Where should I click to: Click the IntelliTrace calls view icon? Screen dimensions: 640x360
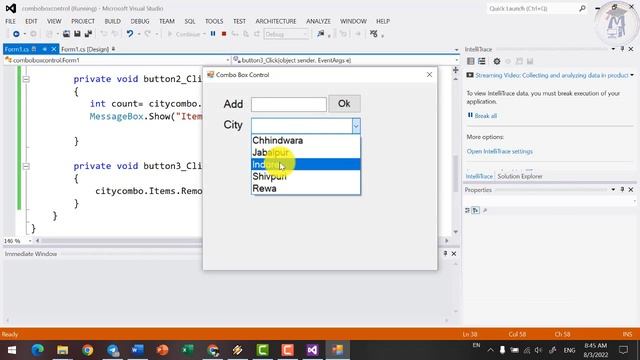482,61
